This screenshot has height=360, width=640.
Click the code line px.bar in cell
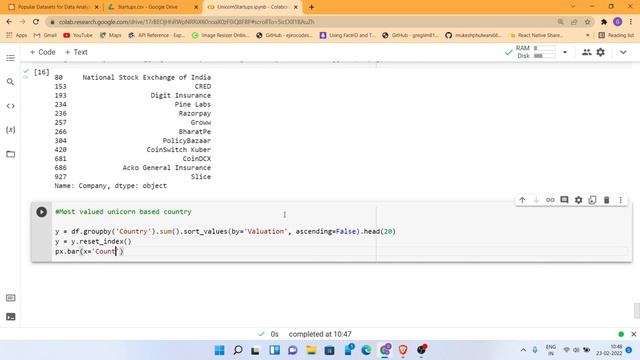[89, 251]
